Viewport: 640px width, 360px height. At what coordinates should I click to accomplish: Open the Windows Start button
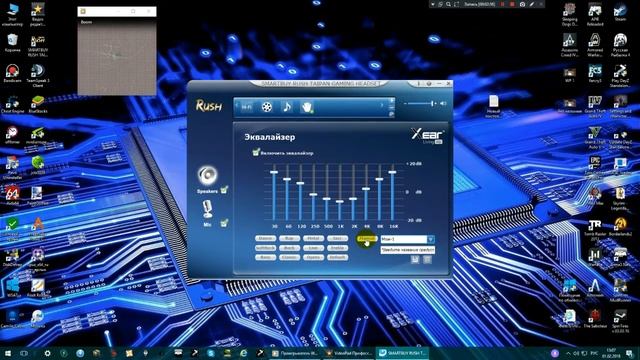point(7,353)
